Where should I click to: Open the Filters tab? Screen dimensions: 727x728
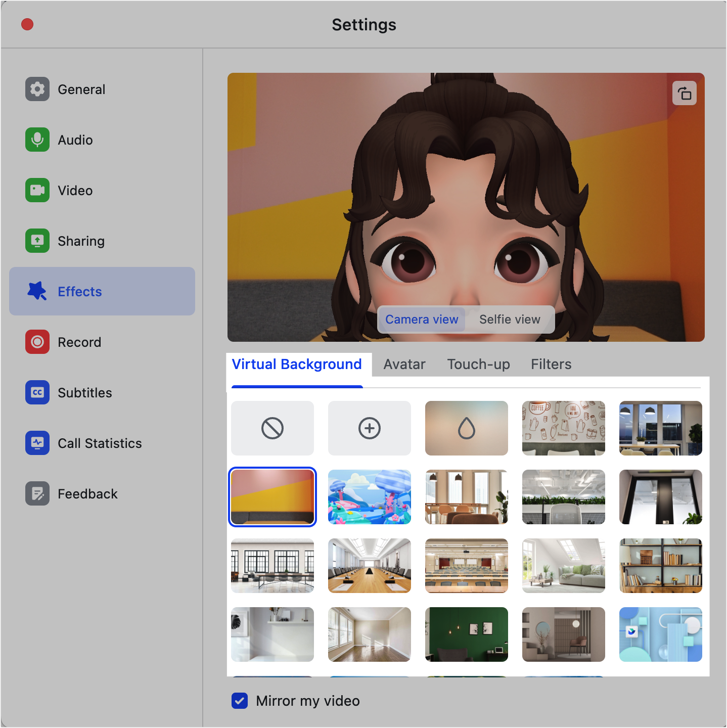[x=551, y=365]
